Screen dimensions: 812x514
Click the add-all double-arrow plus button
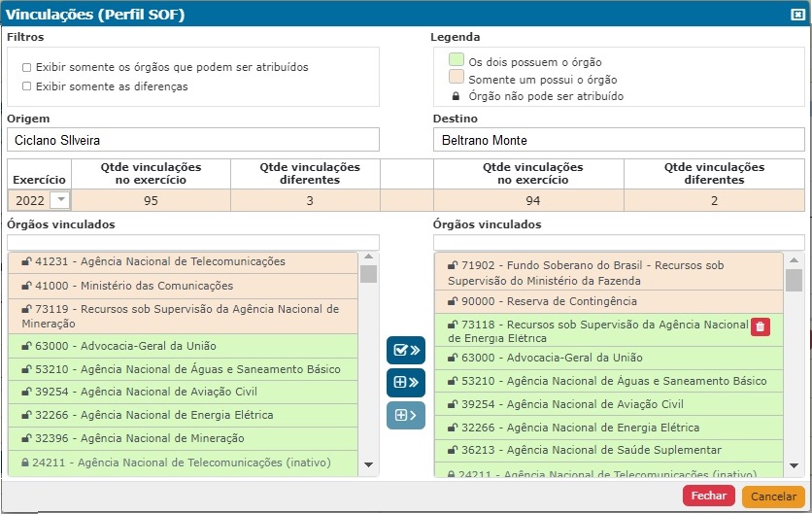tap(406, 383)
